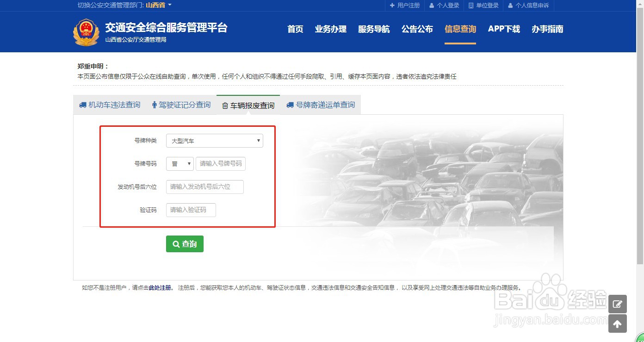Viewport: 644px width, 342px height.
Task: Select the 信息查询 menu item
Action: pyautogui.click(x=460, y=29)
